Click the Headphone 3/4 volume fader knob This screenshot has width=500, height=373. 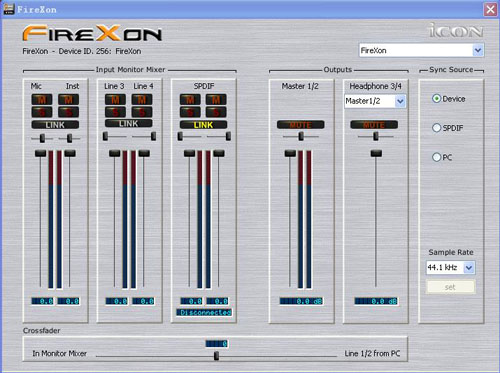(x=376, y=153)
